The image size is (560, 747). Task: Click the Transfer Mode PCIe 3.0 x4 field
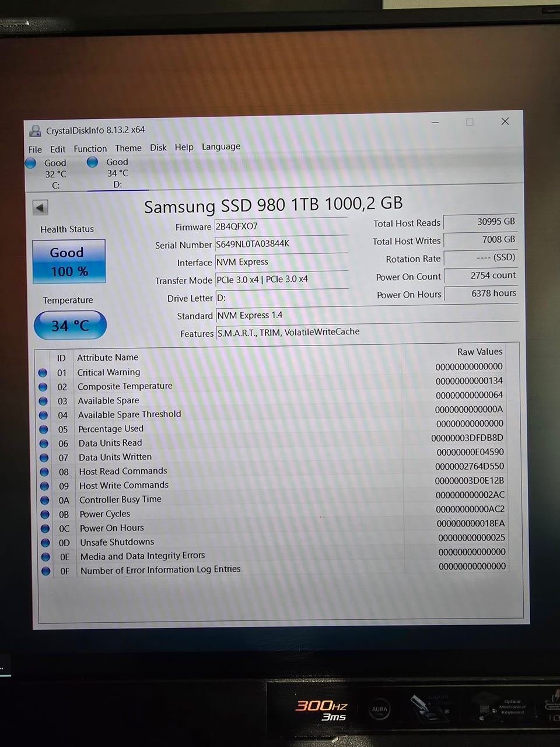(282, 280)
